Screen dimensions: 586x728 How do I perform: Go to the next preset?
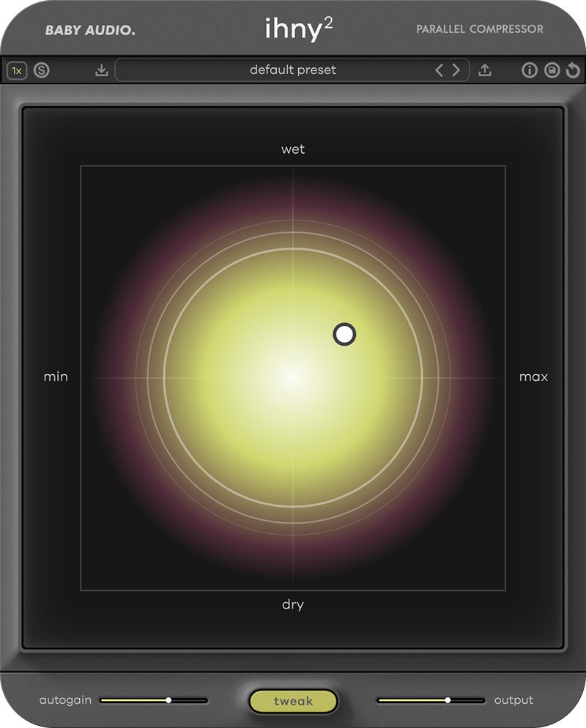[x=456, y=70]
